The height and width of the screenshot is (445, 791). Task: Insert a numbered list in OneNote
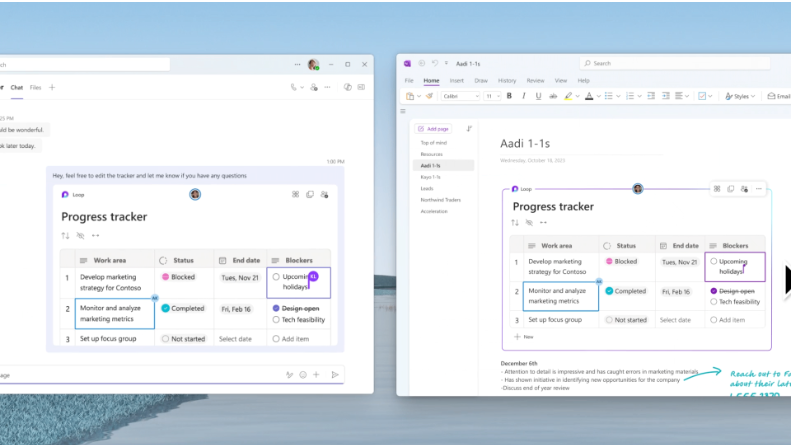[x=630, y=96]
